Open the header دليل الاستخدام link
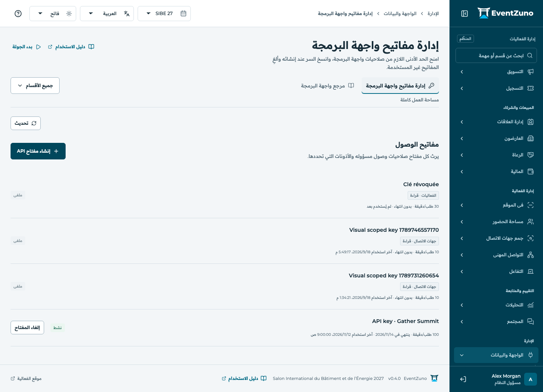This screenshot has height=392, width=543. 71,47
